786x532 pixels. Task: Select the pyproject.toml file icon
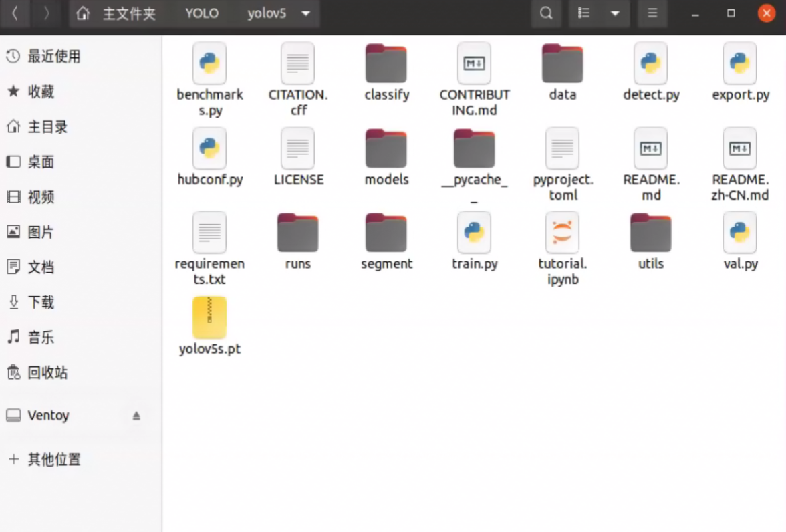pyautogui.click(x=563, y=148)
